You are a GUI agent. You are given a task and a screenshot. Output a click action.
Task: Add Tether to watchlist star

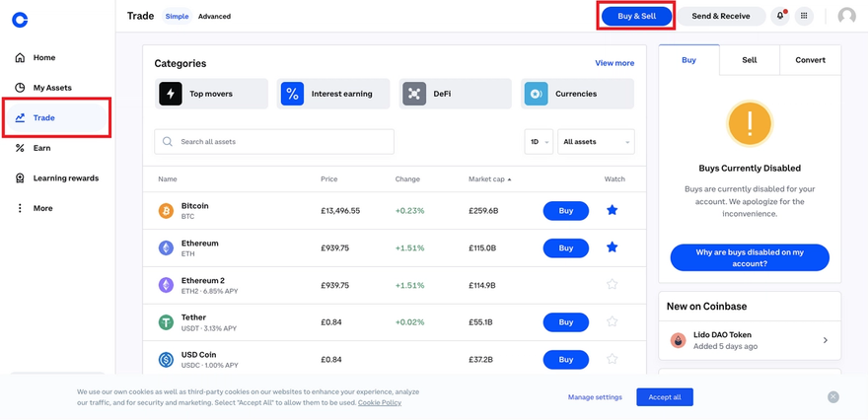click(x=612, y=321)
